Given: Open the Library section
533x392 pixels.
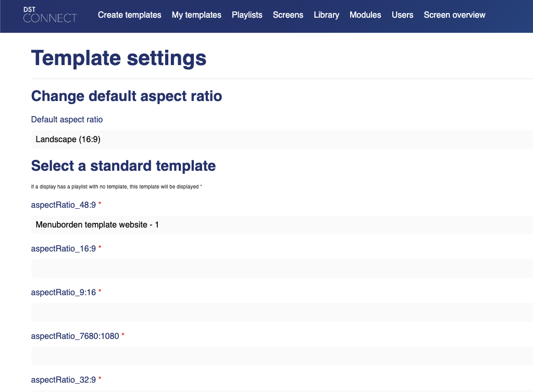Looking at the screenshot, I should click(326, 15).
